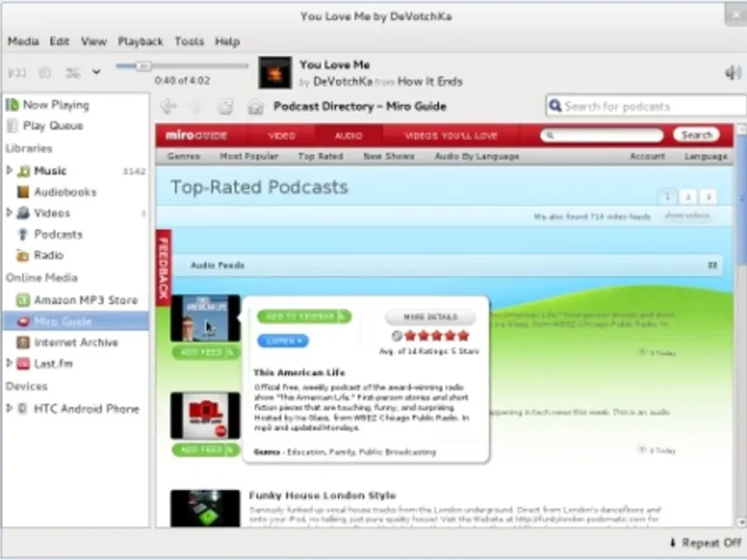This screenshot has height=560, width=747.
Task: Go to the previous track
Action: click(x=17, y=73)
